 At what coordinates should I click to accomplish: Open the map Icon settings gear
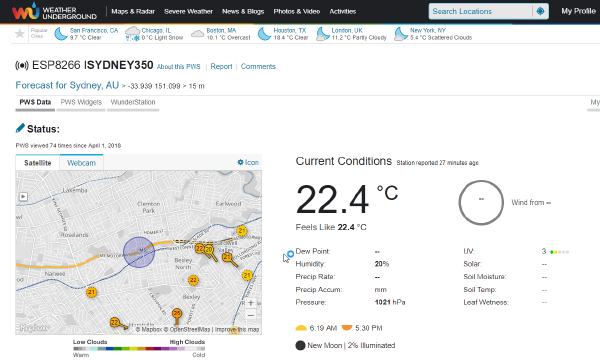pos(240,162)
